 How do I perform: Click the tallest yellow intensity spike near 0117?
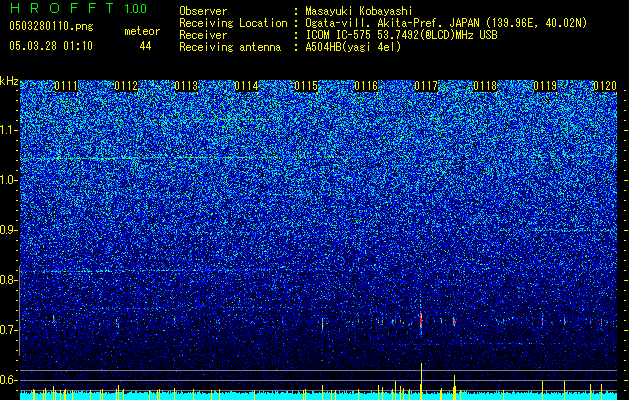point(421,381)
